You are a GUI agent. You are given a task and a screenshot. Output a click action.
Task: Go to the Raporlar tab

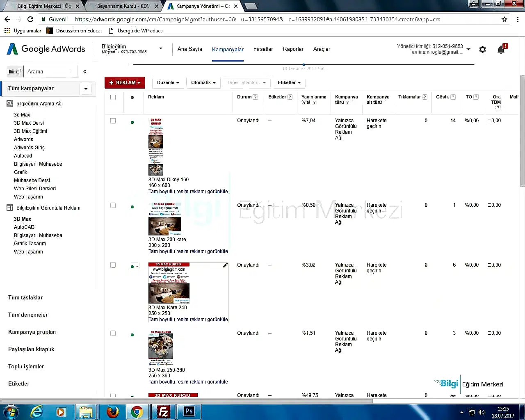[293, 49]
